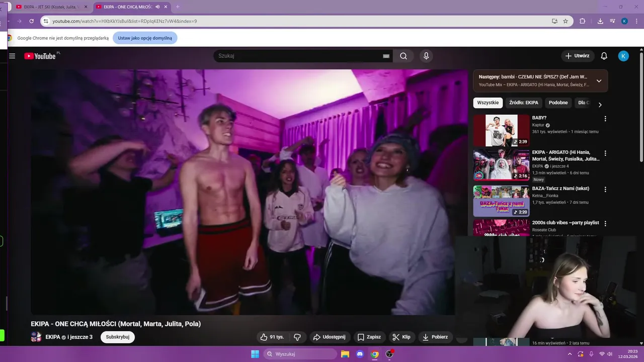Open BABY? video thumbnail

[501, 131]
